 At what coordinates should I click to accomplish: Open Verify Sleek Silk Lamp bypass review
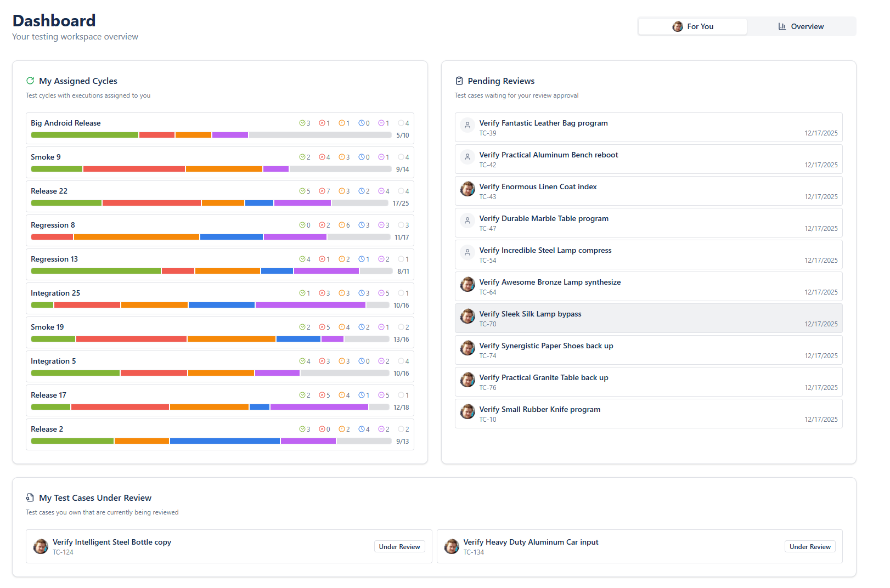530,314
